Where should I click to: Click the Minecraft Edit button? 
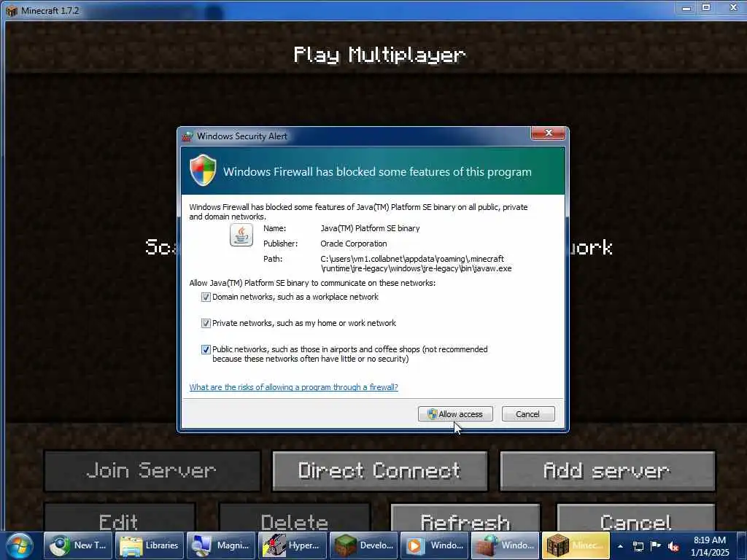coord(119,518)
